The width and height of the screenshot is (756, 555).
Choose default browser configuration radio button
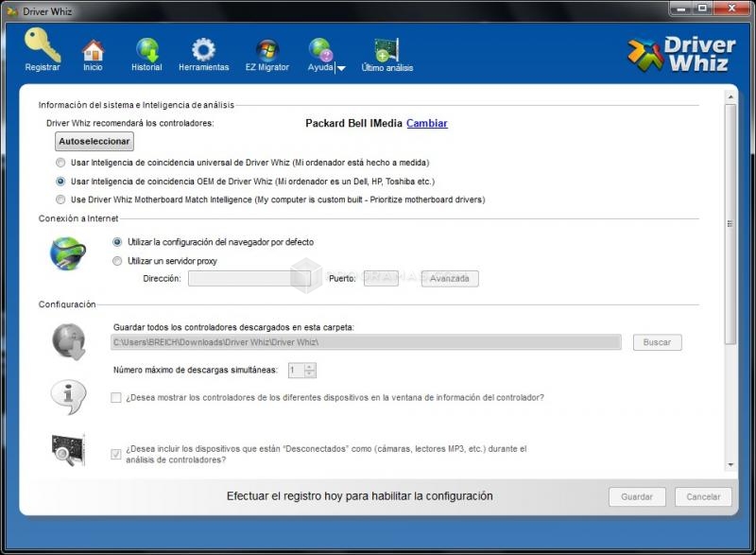click(117, 242)
